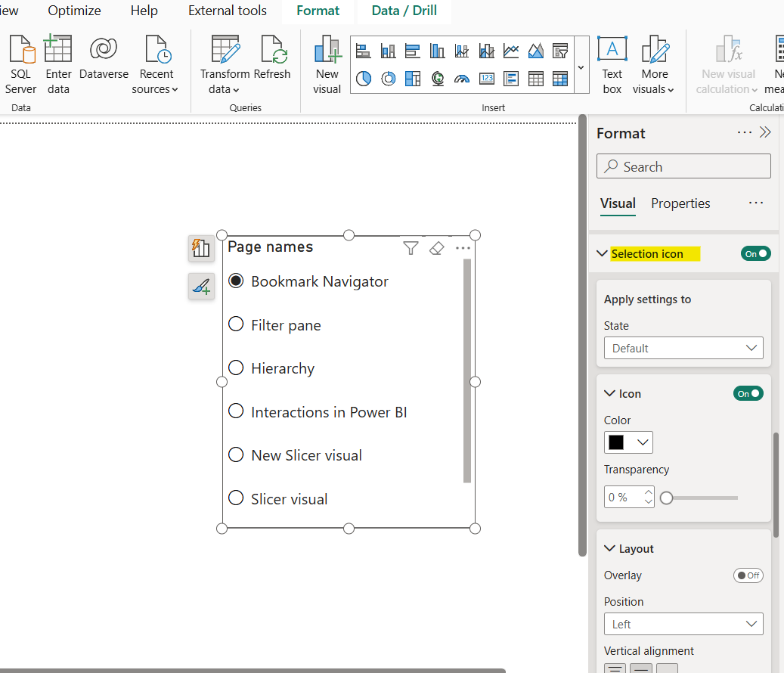The width and height of the screenshot is (784, 673).
Task: Click the New visual button
Action: pos(327,64)
